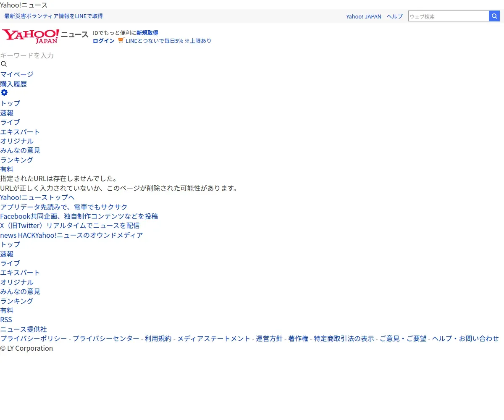The height and width of the screenshot is (420, 504).
Task: Click the blue web search magnifier button
Action: tap(494, 16)
